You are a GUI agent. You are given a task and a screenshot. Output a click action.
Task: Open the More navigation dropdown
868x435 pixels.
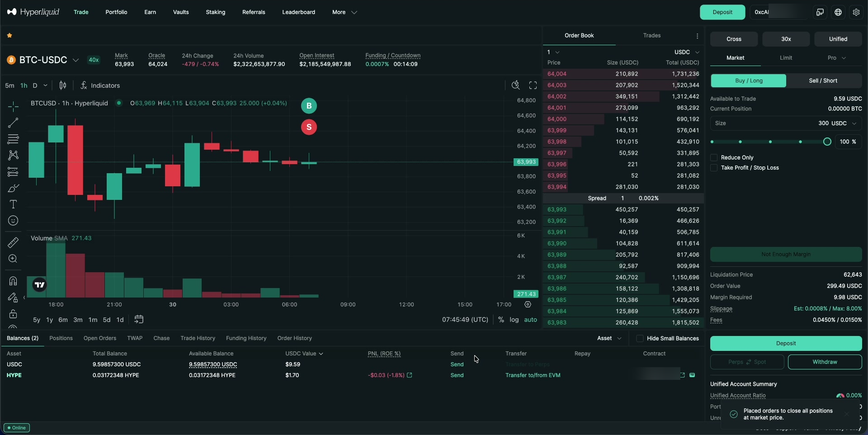(x=344, y=12)
